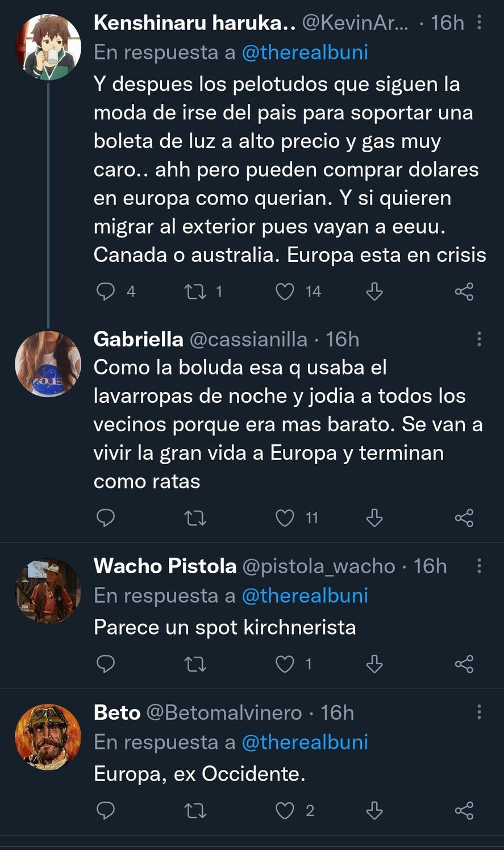
Task: Like Gabriella's tweet about lavarropas
Action: (285, 518)
